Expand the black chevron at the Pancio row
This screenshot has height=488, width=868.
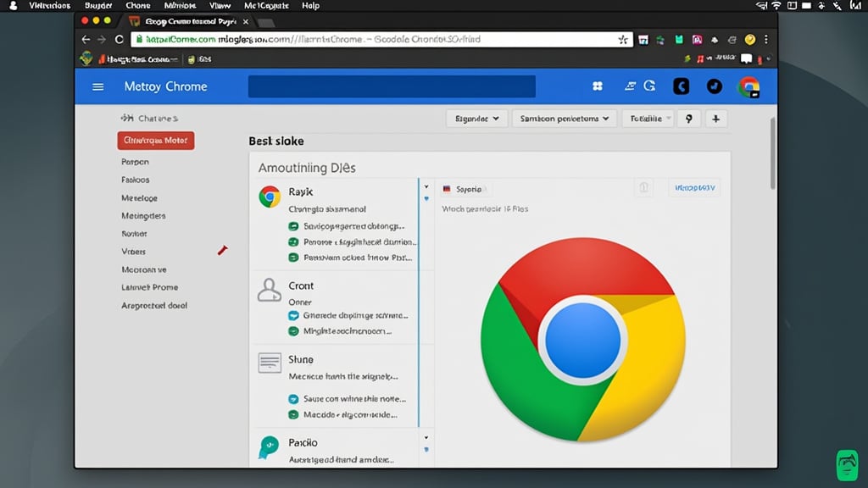[x=426, y=438]
